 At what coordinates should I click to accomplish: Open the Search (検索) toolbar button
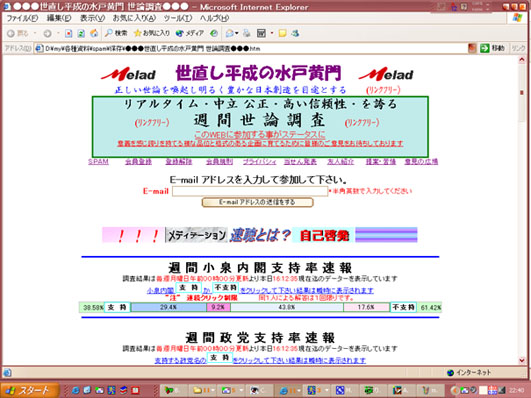coord(116,33)
